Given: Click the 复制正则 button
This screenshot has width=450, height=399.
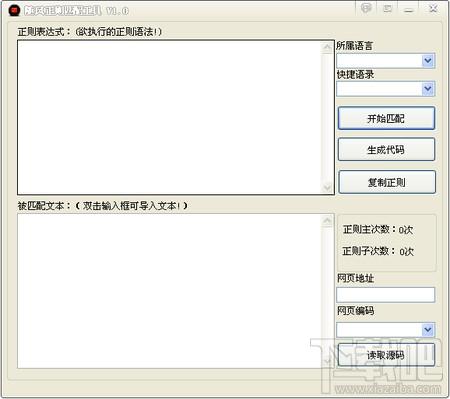Looking at the screenshot, I should point(387,182).
